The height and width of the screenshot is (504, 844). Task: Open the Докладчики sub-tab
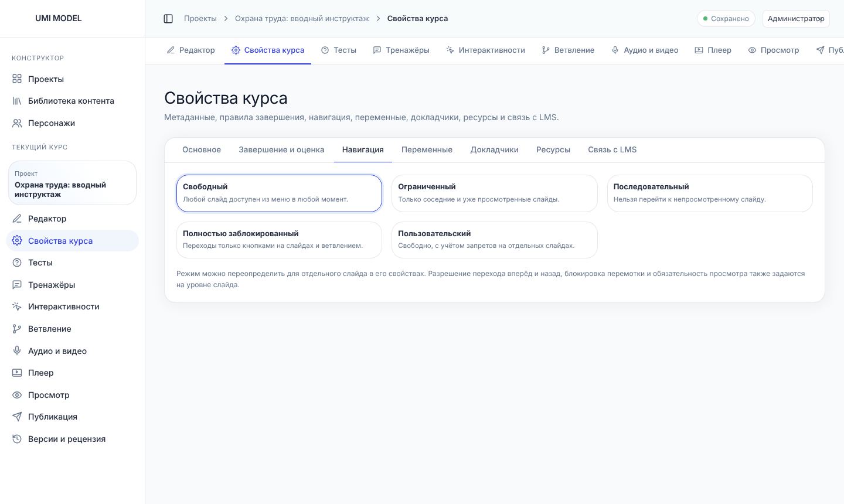tap(494, 150)
